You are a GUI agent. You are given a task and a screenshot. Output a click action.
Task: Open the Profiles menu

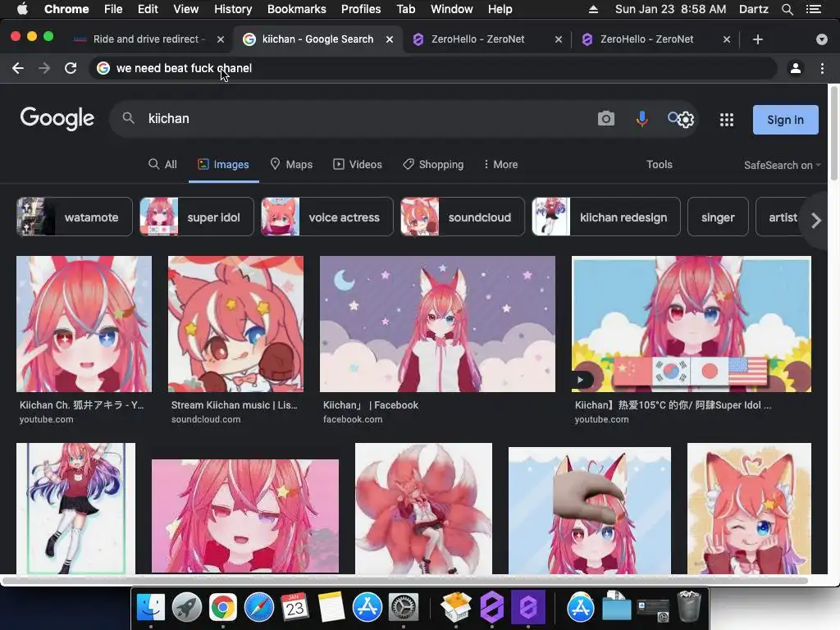[x=361, y=9]
